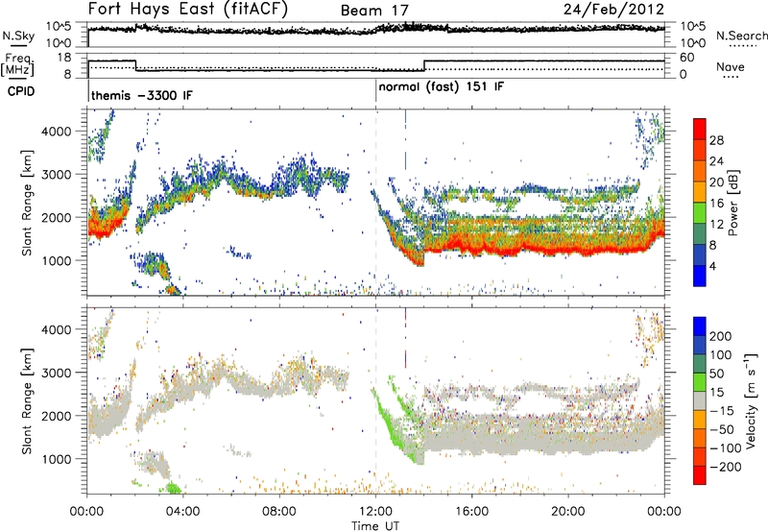The width and height of the screenshot is (768, 532).
Task: Click the "Freq. [MHz]" axis label
Action: click(x=17, y=64)
